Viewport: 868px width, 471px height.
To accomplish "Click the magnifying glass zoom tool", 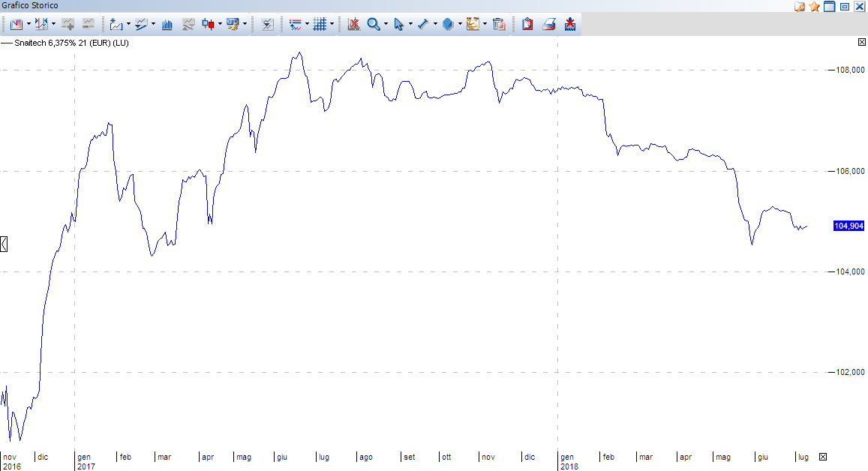I will (374, 24).
